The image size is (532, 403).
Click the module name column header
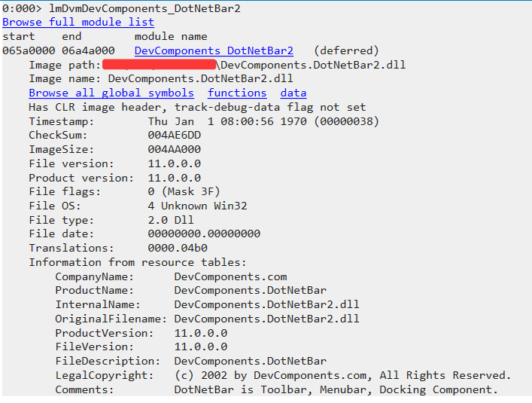(x=171, y=37)
